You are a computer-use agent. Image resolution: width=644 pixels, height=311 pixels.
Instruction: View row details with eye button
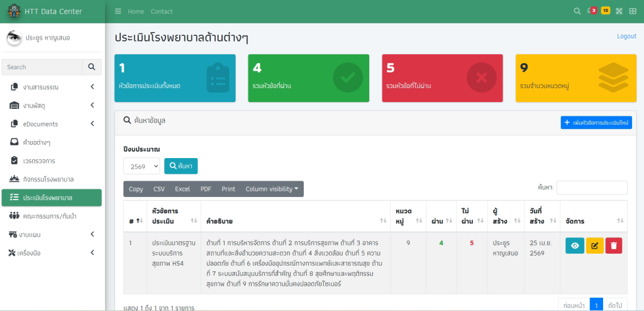pos(575,246)
